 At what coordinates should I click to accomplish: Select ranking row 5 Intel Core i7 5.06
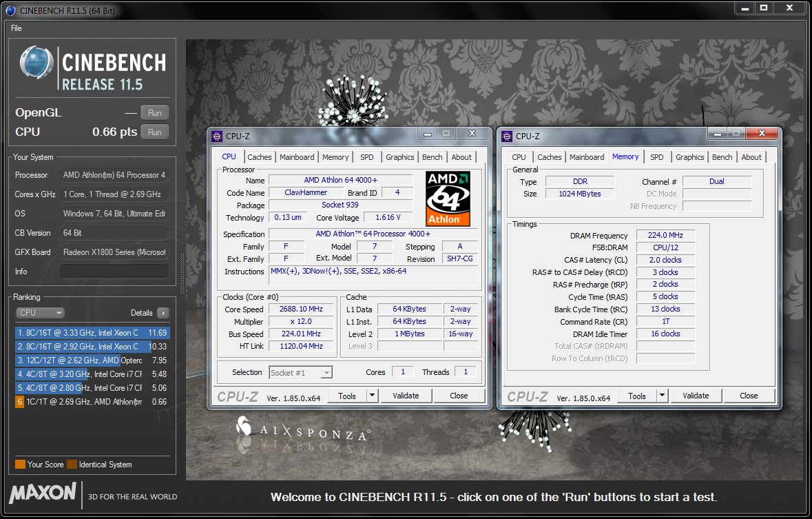tap(92, 388)
